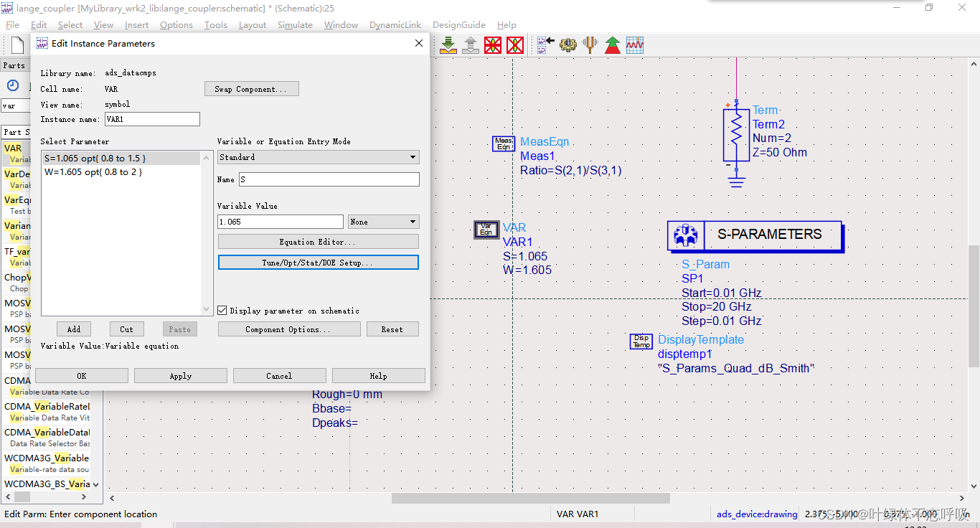Click the New Data Display graph icon

coord(635,45)
